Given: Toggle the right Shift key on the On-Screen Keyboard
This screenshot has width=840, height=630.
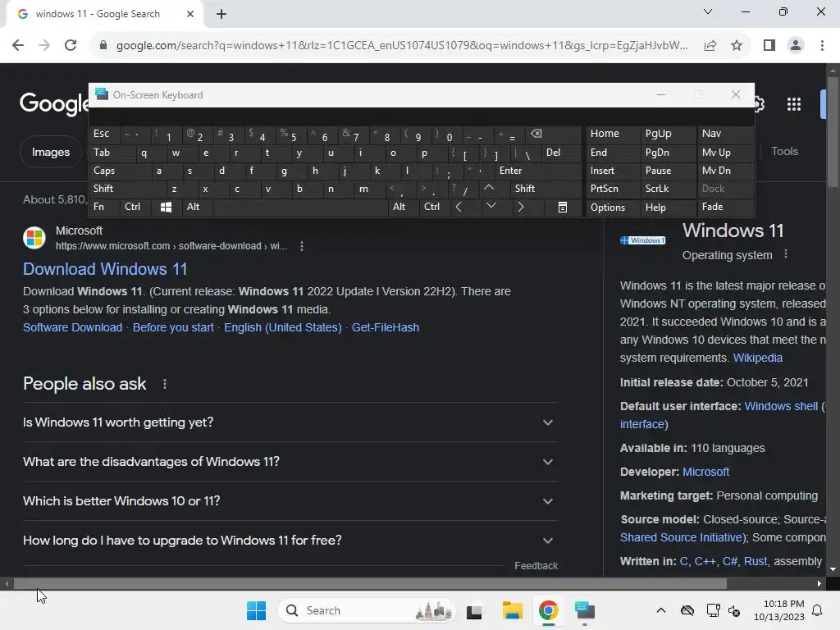Looking at the screenshot, I should (x=545, y=189).
